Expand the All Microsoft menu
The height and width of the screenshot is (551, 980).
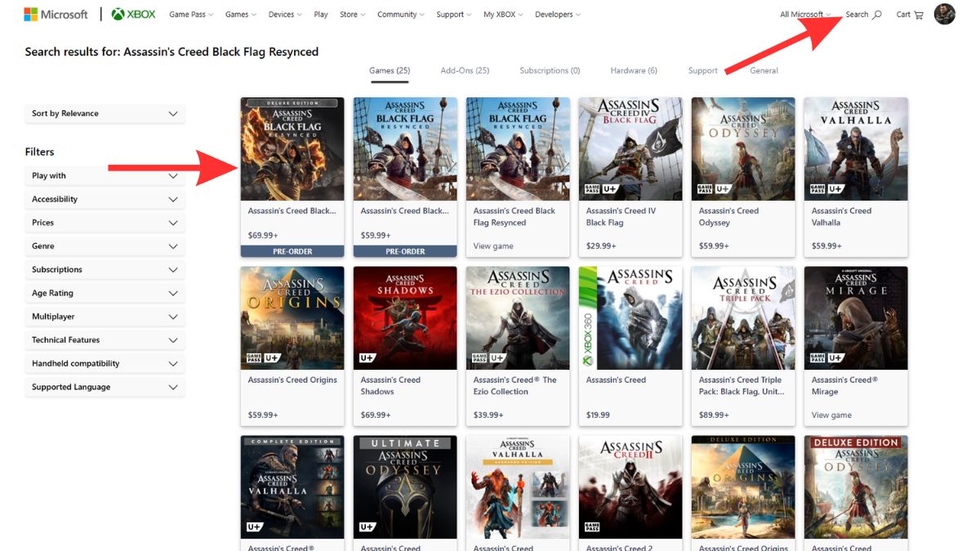click(805, 15)
